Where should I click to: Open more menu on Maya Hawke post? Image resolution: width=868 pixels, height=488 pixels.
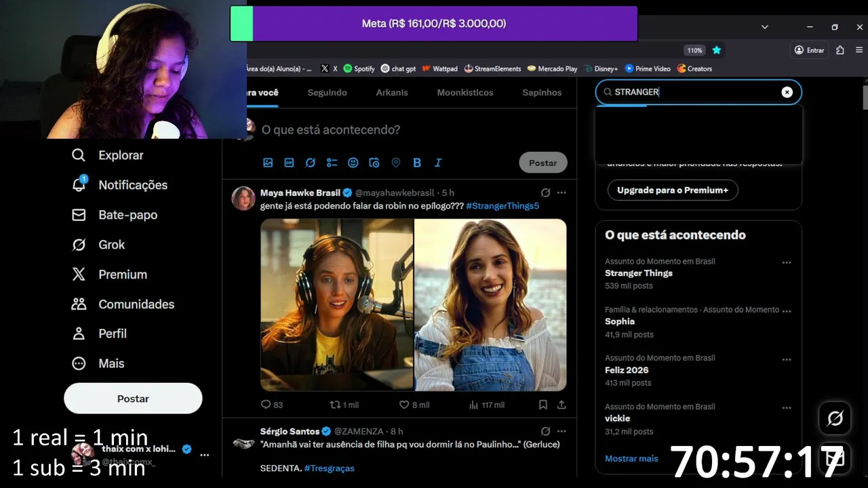(561, 192)
